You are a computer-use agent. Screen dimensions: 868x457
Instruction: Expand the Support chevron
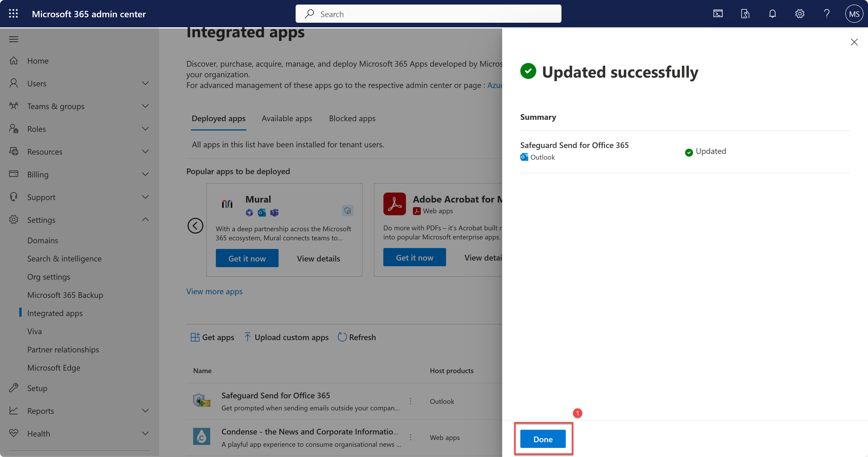coord(145,197)
